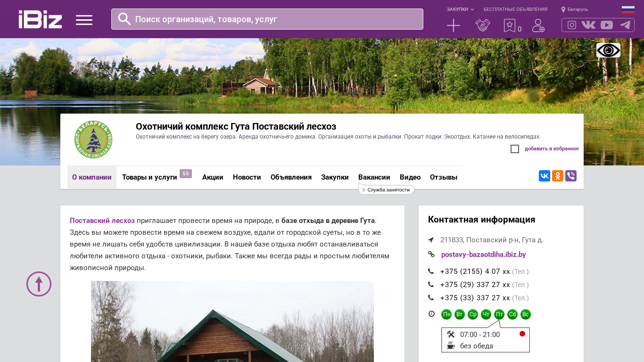The height and width of the screenshot is (362, 644).
Task: Select the Friday 'Пт' day circle
Action: point(499,314)
